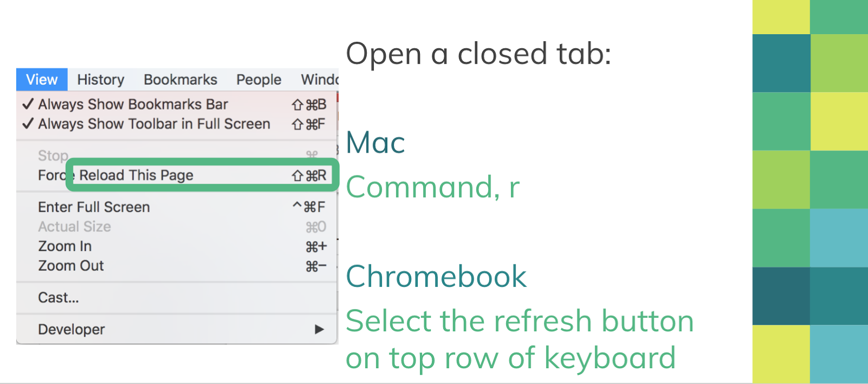
Task: Expand the Developer submenu arrow
Action: [320, 329]
